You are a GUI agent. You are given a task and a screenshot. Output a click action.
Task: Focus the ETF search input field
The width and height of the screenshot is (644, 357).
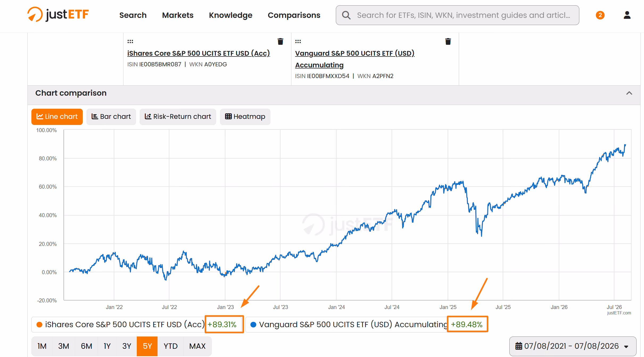point(457,15)
